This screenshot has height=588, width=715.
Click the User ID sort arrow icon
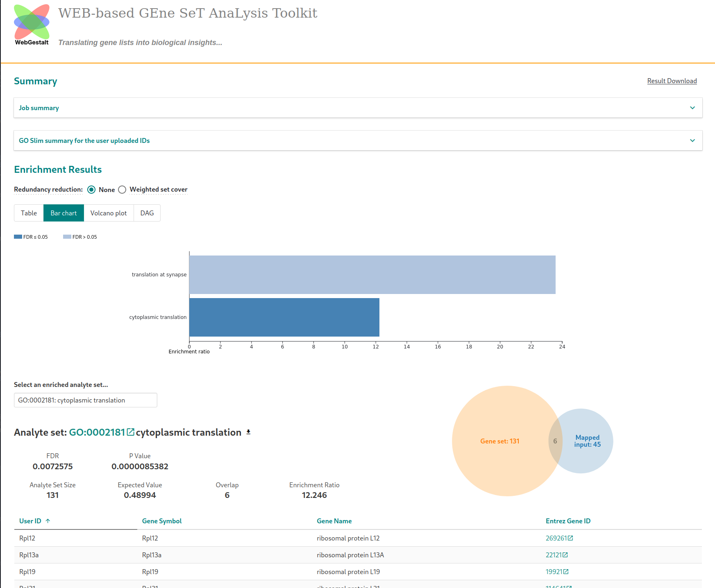point(48,521)
